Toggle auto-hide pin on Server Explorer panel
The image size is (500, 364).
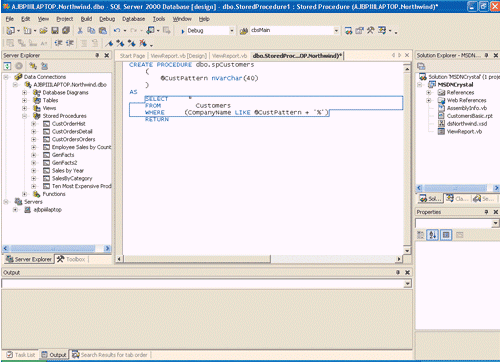tap(97, 55)
